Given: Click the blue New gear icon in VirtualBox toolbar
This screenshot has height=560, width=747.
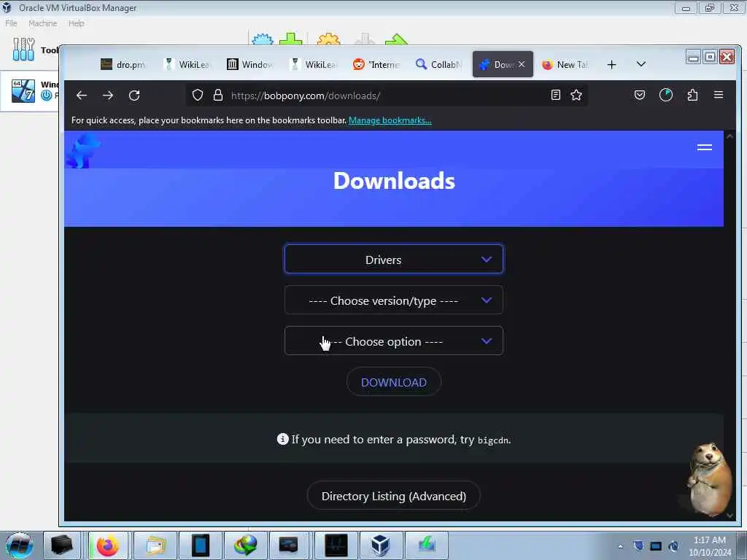Looking at the screenshot, I should coord(263,39).
